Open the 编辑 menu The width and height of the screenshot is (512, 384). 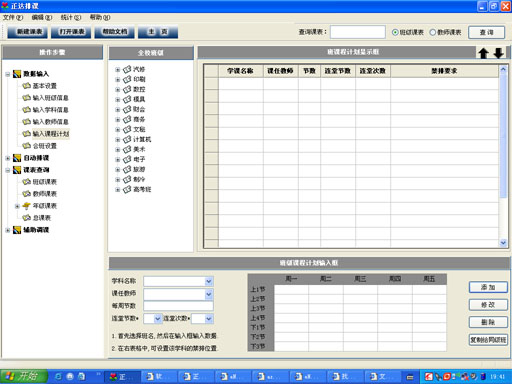tap(42, 17)
